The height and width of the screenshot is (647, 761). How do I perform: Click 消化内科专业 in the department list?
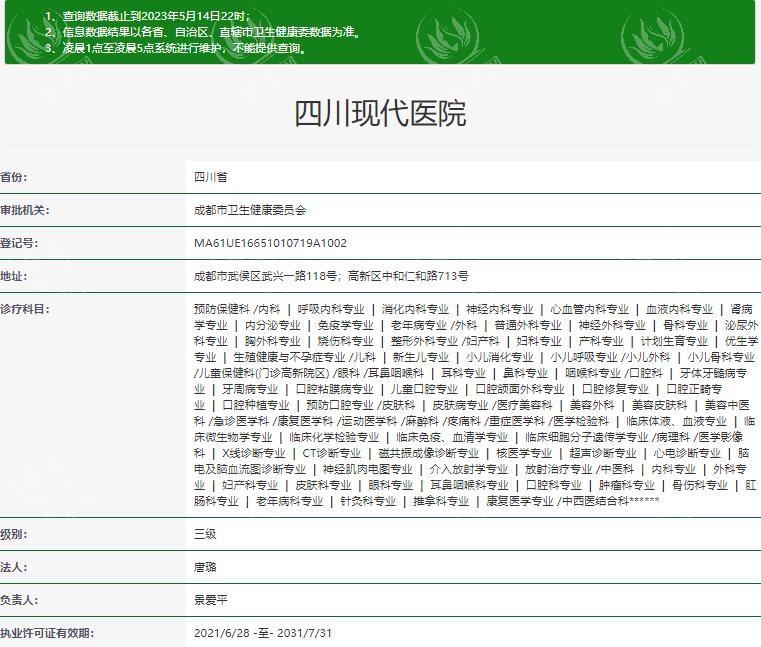(415, 309)
